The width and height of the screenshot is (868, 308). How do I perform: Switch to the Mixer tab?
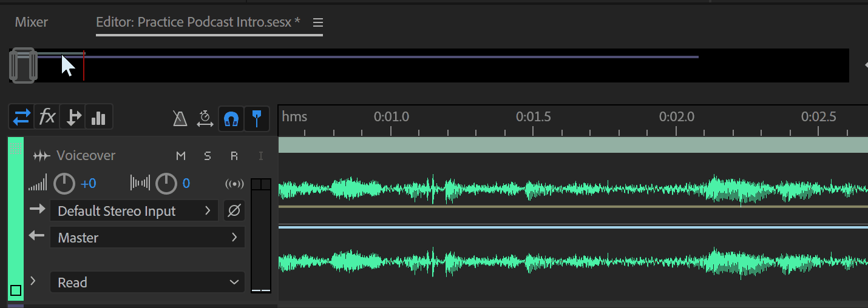pos(32,22)
